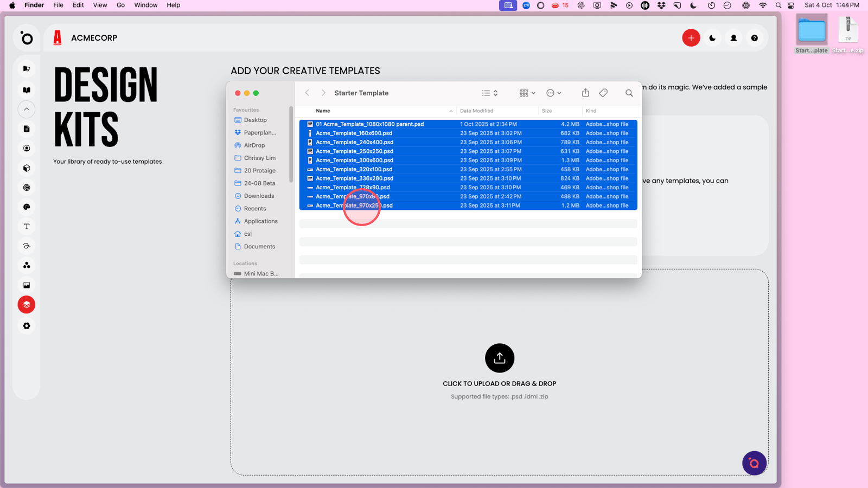Open the megaphone campaigns icon in sidebar
868x488 pixels.
tap(27, 69)
